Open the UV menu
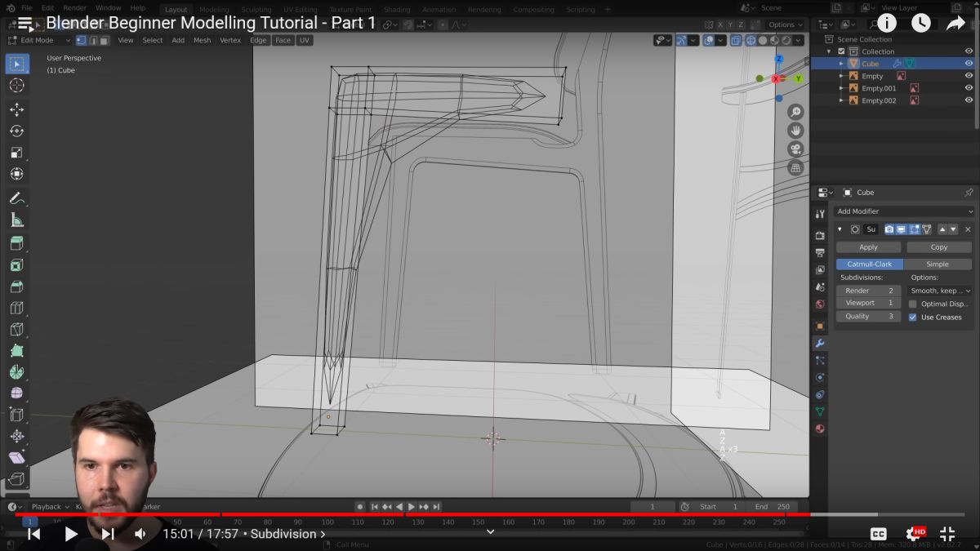This screenshot has width=980, height=551. [x=305, y=40]
